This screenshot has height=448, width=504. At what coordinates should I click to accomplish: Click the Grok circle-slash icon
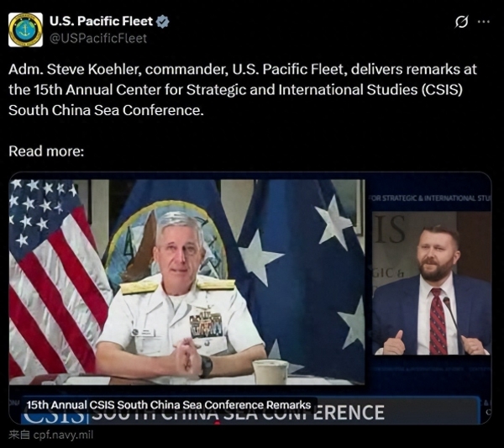[461, 22]
